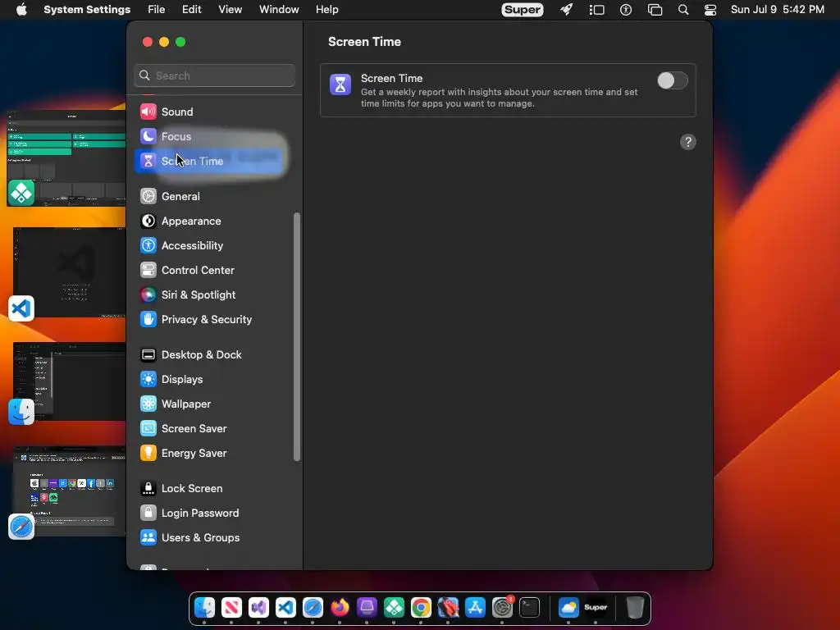Open Desktop & Dock settings

tap(214, 354)
